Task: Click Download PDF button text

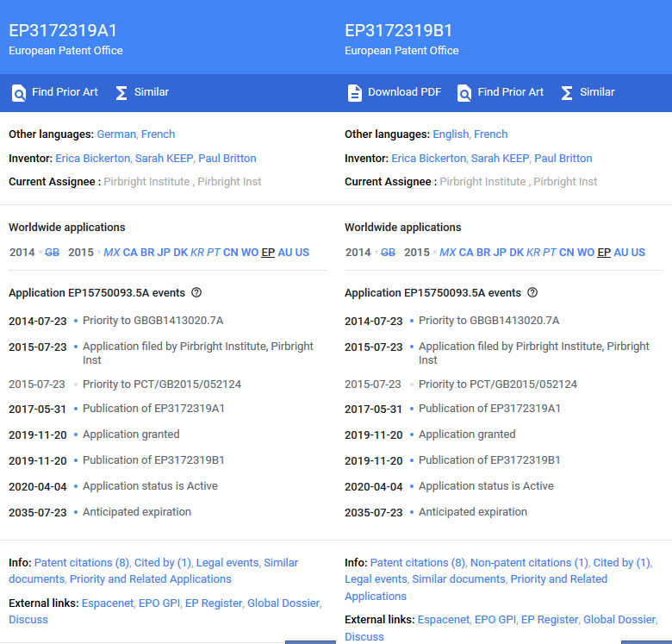Action: [x=404, y=92]
